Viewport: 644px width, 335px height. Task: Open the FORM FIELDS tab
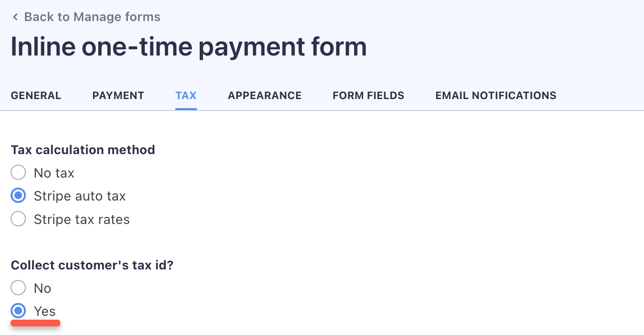pyautogui.click(x=368, y=95)
